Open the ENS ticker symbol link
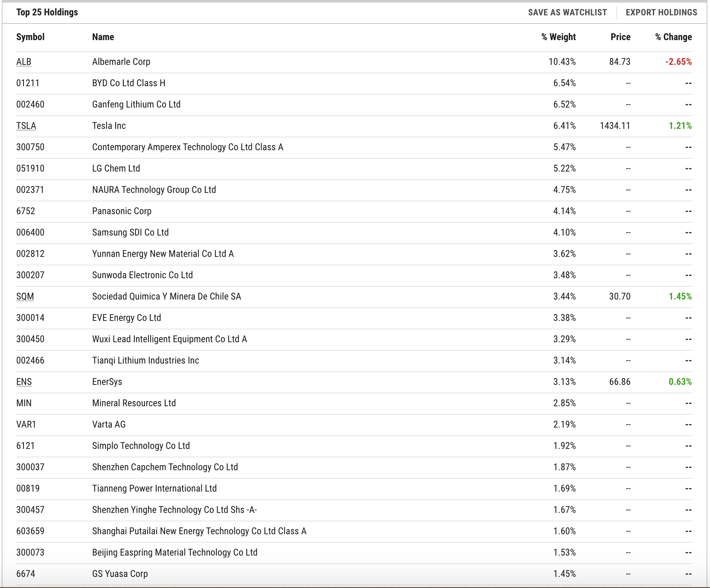This screenshot has width=710, height=588. [x=24, y=382]
